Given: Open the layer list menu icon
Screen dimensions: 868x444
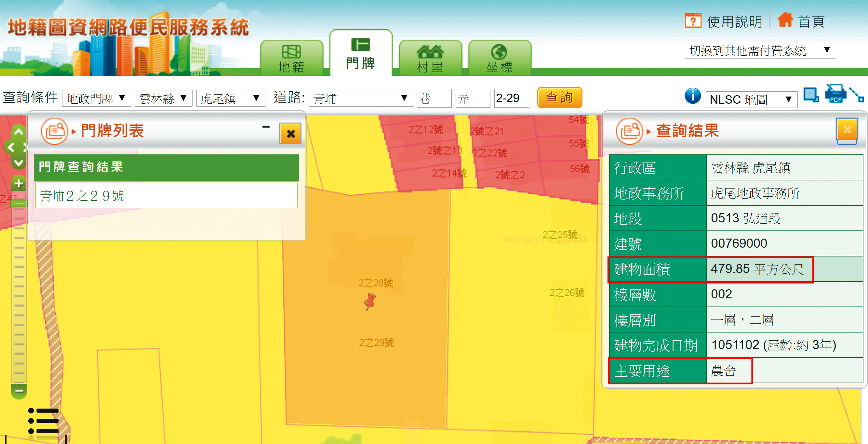Looking at the screenshot, I should 43,421.
